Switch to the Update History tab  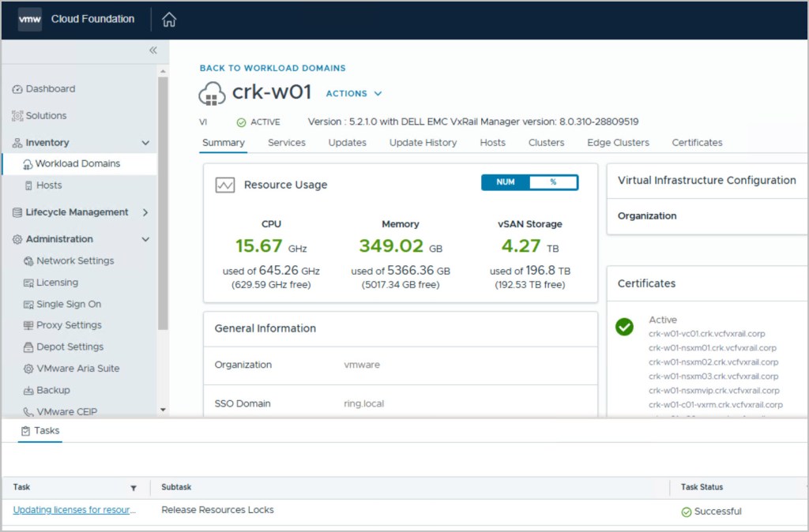[x=423, y=143]
